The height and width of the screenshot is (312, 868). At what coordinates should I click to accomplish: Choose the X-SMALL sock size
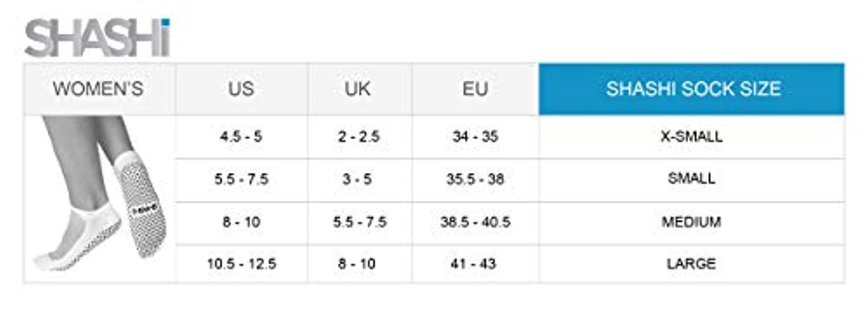(692, 137)
